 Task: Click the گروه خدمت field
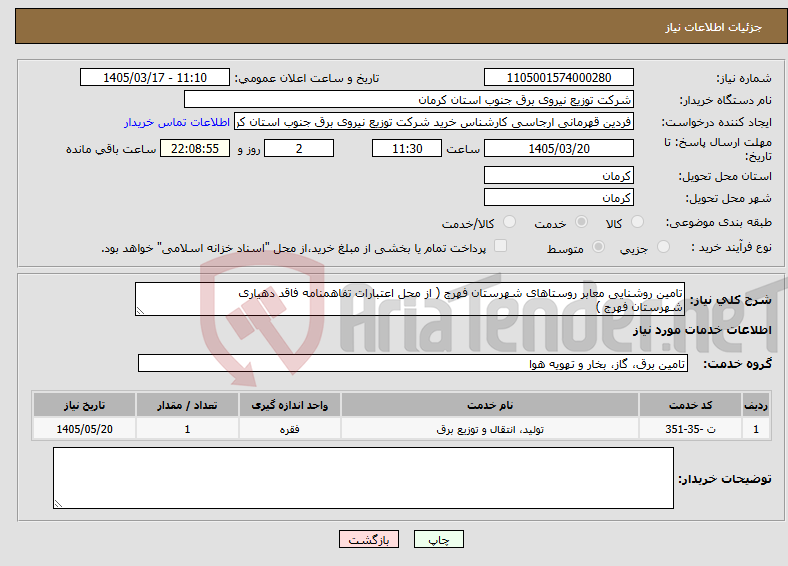click(413, 363)
